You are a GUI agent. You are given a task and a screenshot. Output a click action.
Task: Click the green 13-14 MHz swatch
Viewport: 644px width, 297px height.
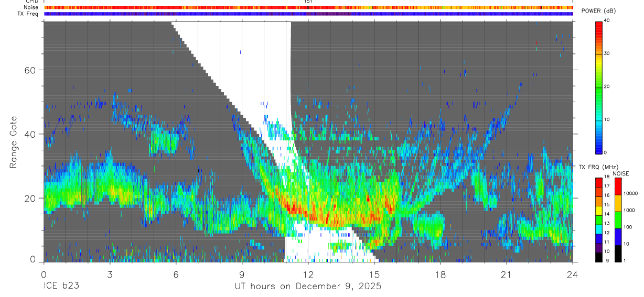[x=598, y=220]
